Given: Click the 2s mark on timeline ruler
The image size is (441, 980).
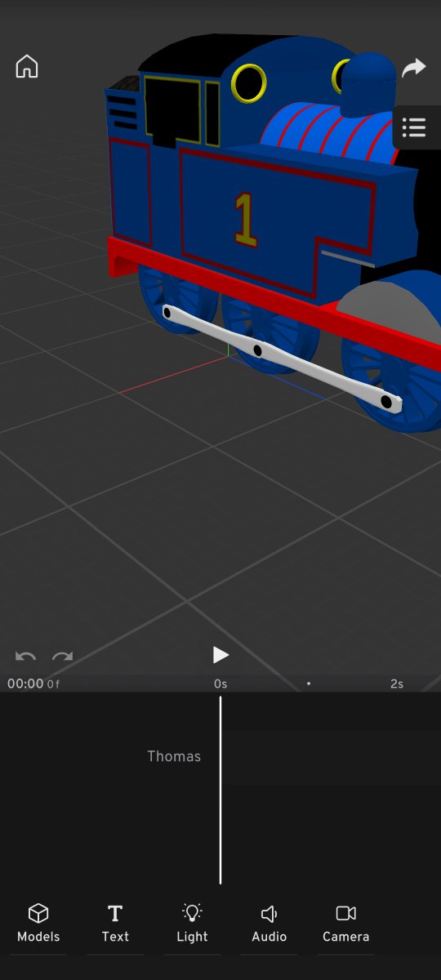Looking at the screenshot, I should (397, 684).
